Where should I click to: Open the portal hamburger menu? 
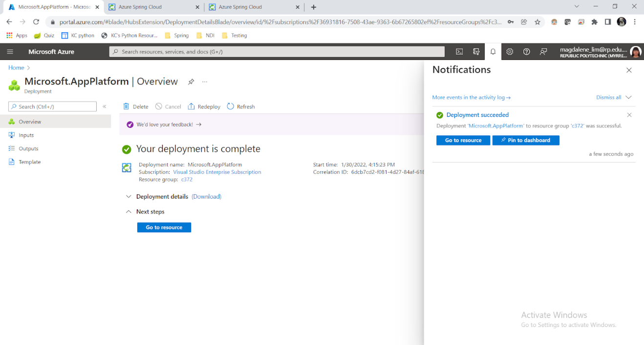click(x=10, y=51)
